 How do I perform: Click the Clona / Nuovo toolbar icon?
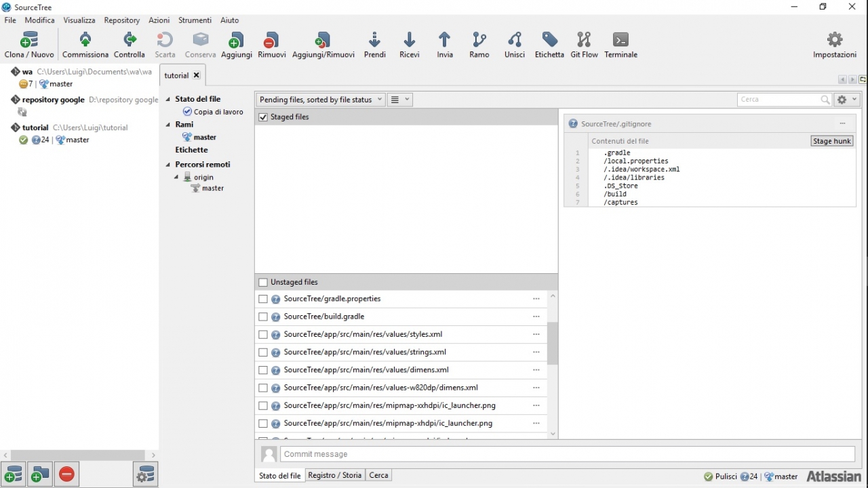29,40
